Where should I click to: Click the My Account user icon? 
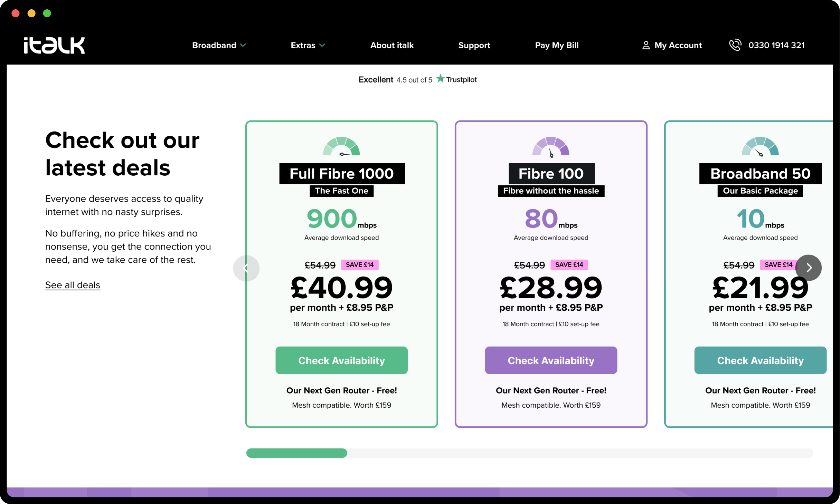pyautogui.click(x=645, y=45)
